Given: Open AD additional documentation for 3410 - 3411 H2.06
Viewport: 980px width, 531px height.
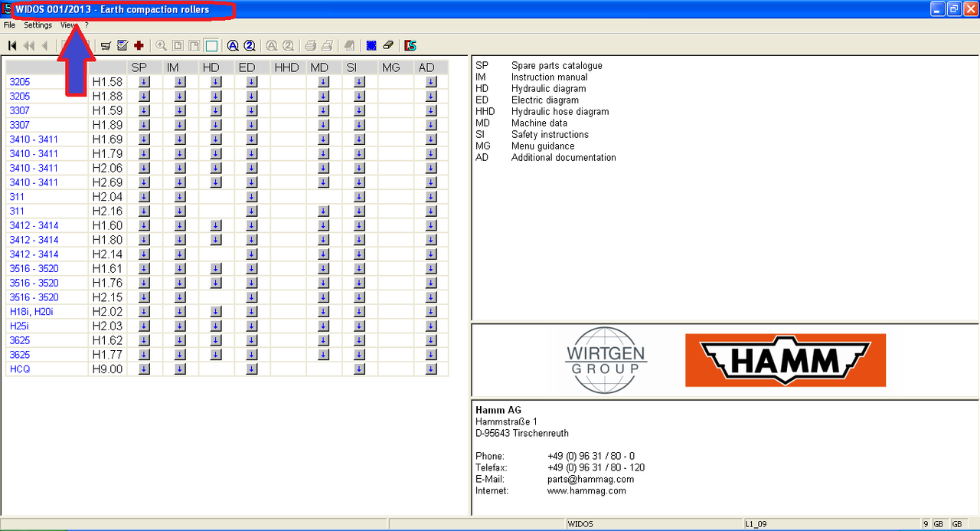Looking at the screenshot, I should click(431, 168).
